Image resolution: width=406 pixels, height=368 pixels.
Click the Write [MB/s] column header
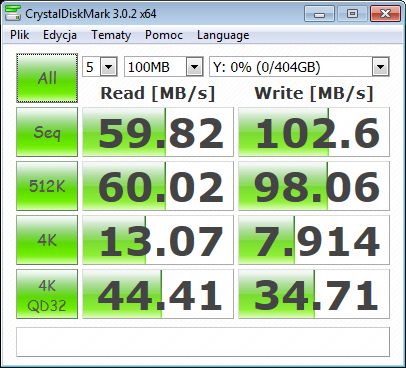[314, 93]
